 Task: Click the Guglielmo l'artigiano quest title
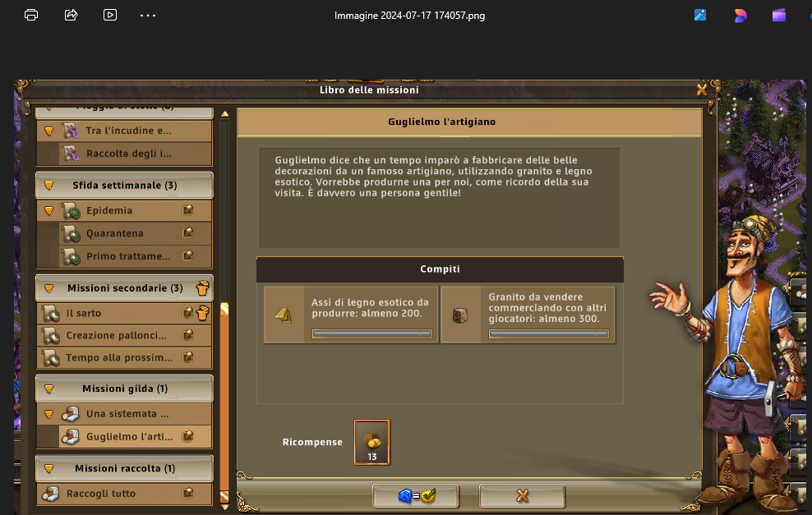coord(441,122)
